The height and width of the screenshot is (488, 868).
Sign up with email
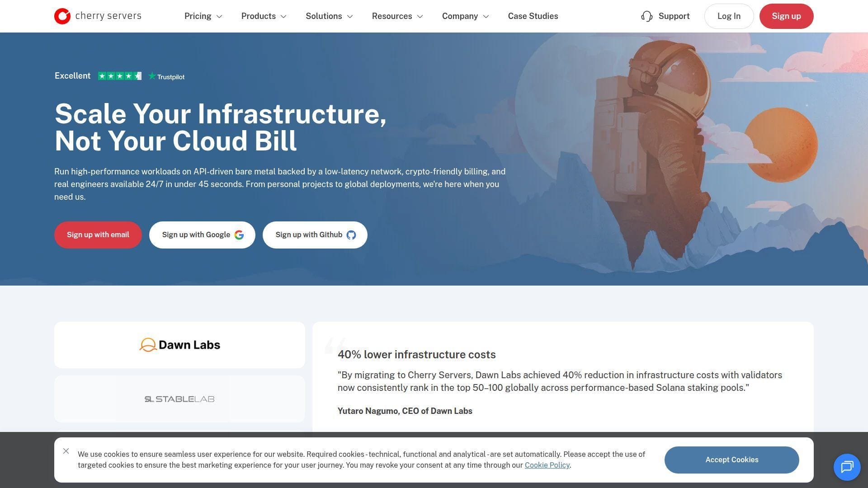(x=98, y=235)
